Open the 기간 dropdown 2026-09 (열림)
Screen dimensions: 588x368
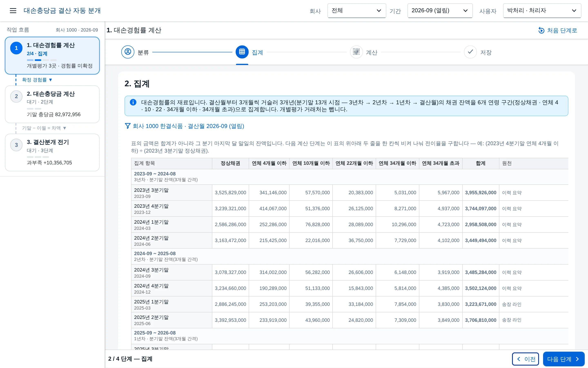coord(440,11)
